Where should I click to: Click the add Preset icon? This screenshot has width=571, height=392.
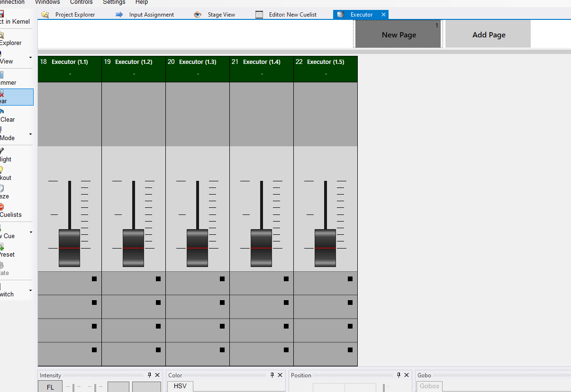[2, 247]
